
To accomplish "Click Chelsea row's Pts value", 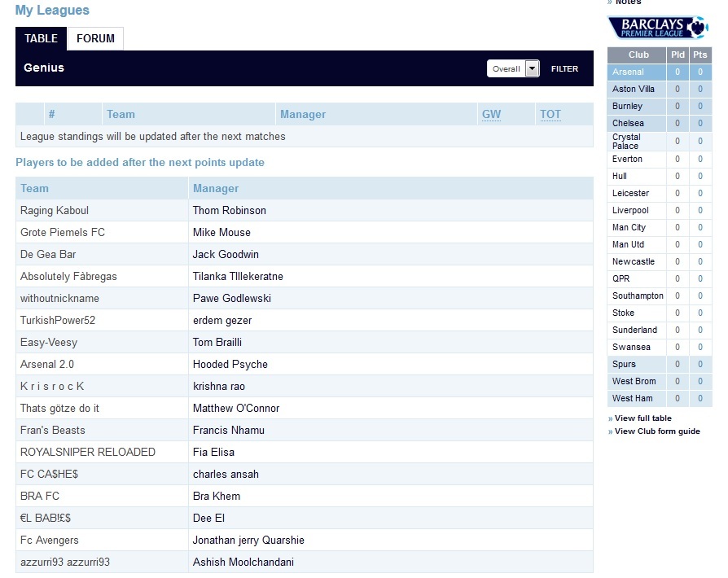I will click(699, 124).
